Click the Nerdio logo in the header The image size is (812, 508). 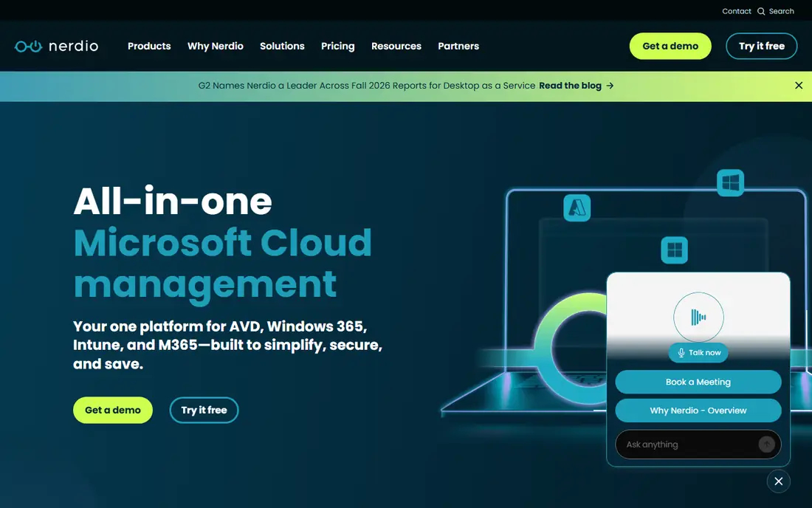click(56, 46)
